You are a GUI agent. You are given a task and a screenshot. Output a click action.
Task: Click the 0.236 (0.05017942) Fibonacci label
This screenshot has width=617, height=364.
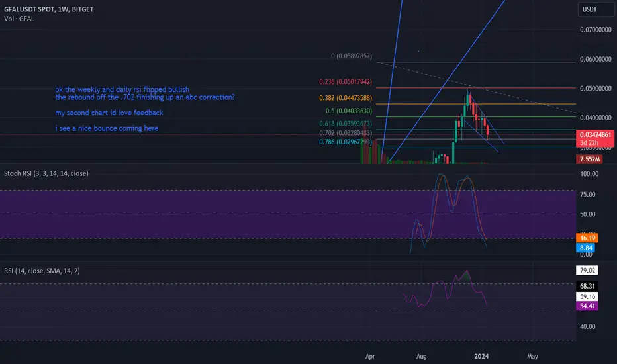(x=346, y=82)
